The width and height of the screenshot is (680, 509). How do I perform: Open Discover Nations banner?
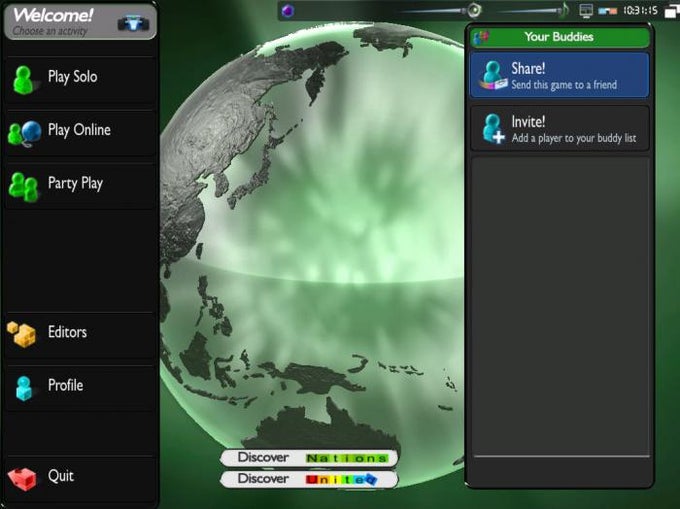pyautogui.click(x=309, y=458)
